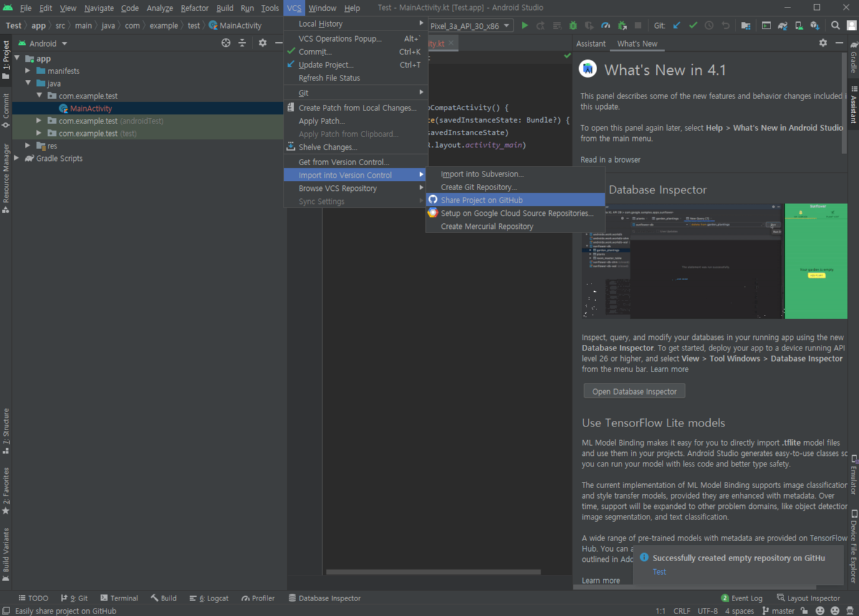Viewport: 859px width, 616px height.
Task: Open the Pixel_3a_API_30_x86 device dropdown
Action: [x=470, y=26]
